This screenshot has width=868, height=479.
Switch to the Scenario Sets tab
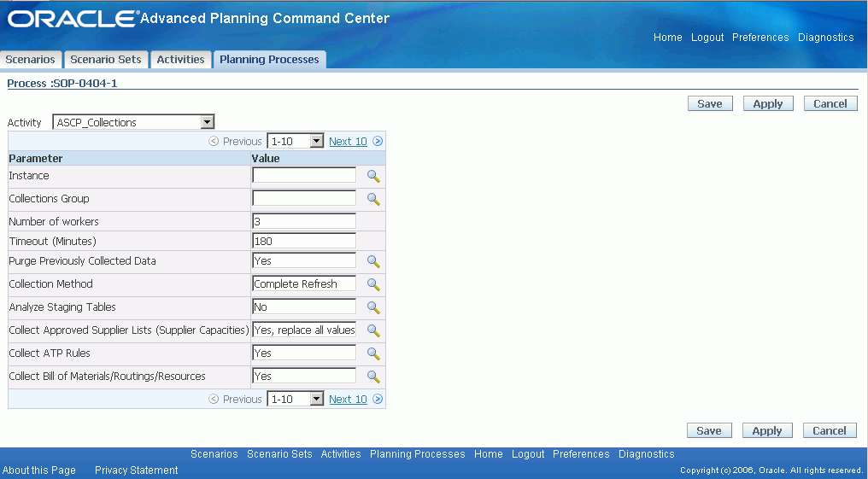[x=106, y=59]
